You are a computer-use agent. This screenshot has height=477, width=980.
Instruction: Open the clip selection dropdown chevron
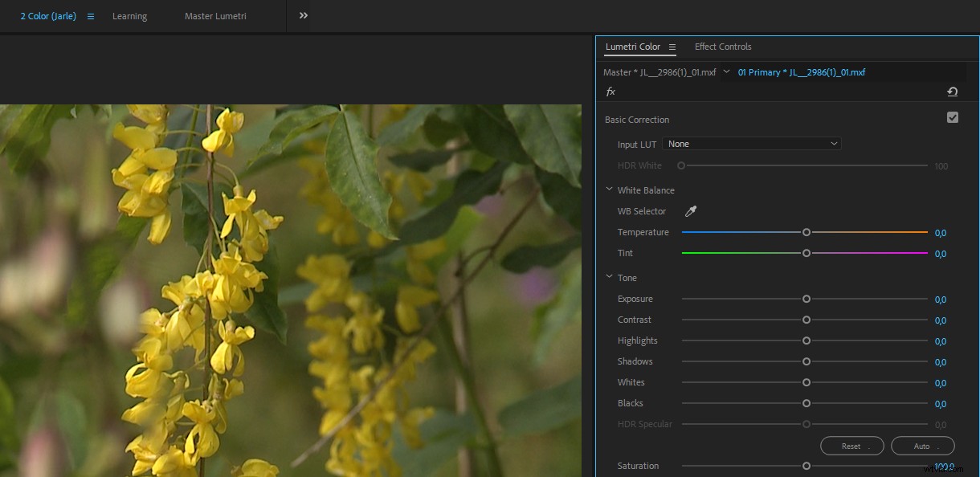(x=726, y=71)
